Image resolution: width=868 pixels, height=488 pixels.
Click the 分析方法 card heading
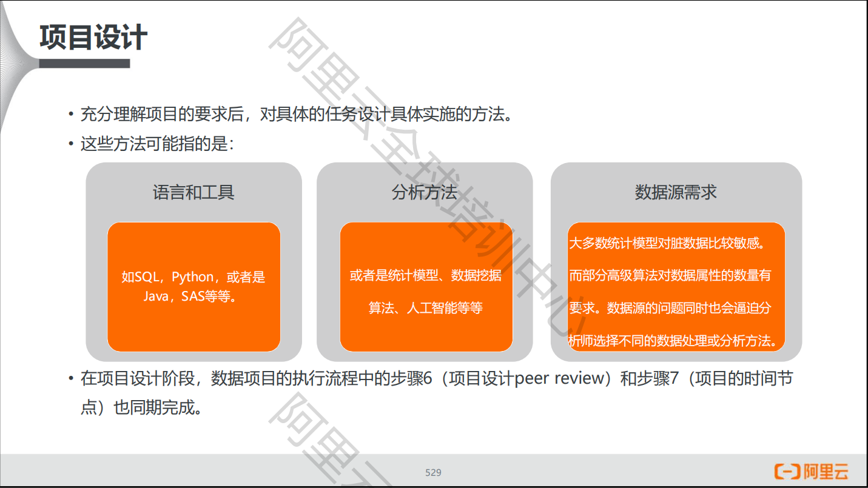[x=425, y=193]
